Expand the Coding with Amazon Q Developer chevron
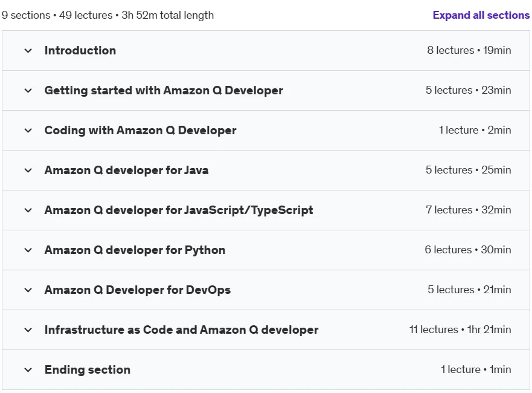The width and height of the screenshot is (532, 393). (28, 131)
